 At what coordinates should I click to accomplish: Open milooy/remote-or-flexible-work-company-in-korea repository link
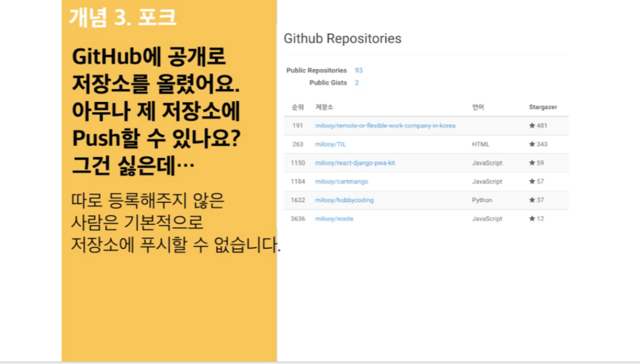click(385, 126)
